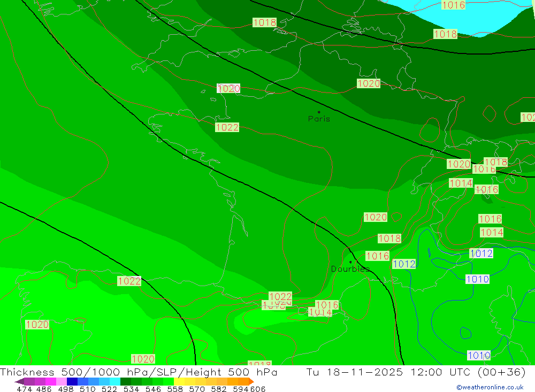Viewport: 535px width, 392px height.
Task: Select the dark blue legend color block
Action: 72,381
